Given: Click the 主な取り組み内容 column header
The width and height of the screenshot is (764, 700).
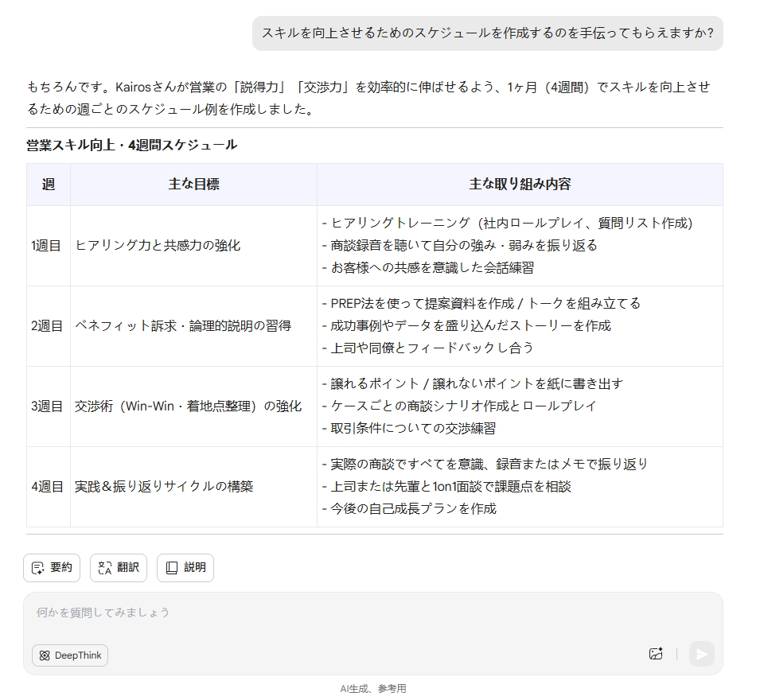Looking at the screenshot, I should click(520, 184).
